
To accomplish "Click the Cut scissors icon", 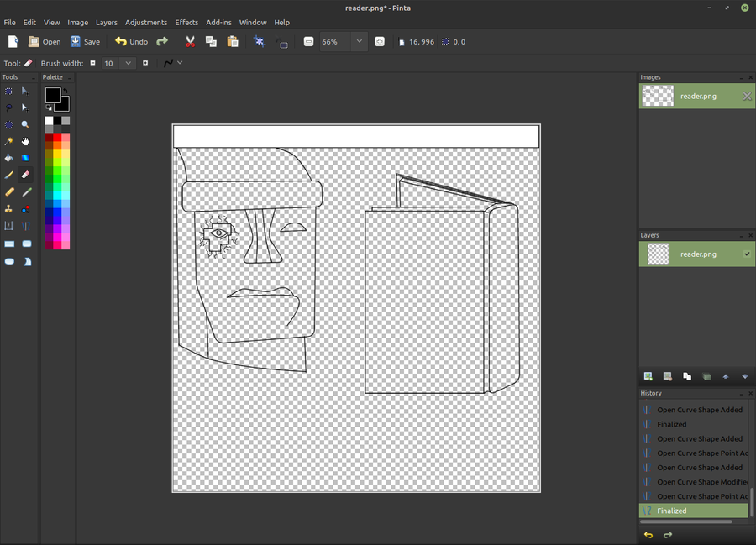I will click(x=190, y=41).
